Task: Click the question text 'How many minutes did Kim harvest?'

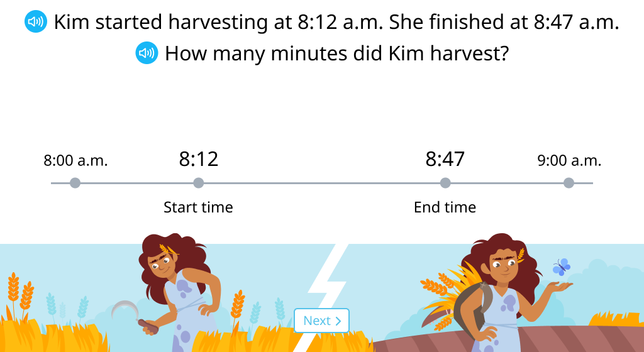Action: click(337, 53)
